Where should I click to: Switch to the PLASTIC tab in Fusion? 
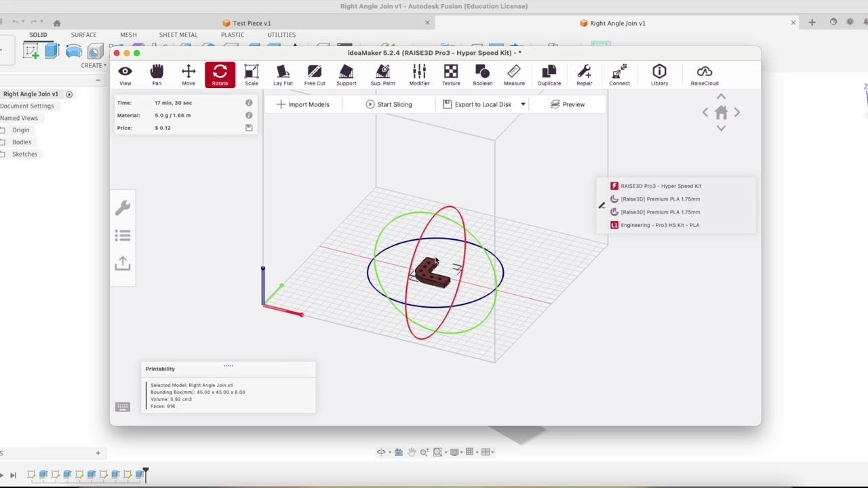point(233,35)
